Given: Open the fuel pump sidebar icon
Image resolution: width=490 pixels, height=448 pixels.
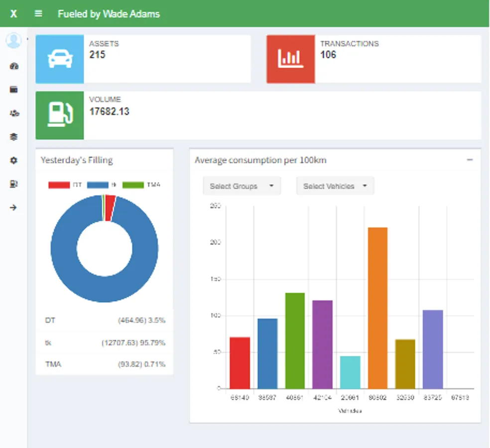Looking at the screenshot, I should [x=13, y=184].
